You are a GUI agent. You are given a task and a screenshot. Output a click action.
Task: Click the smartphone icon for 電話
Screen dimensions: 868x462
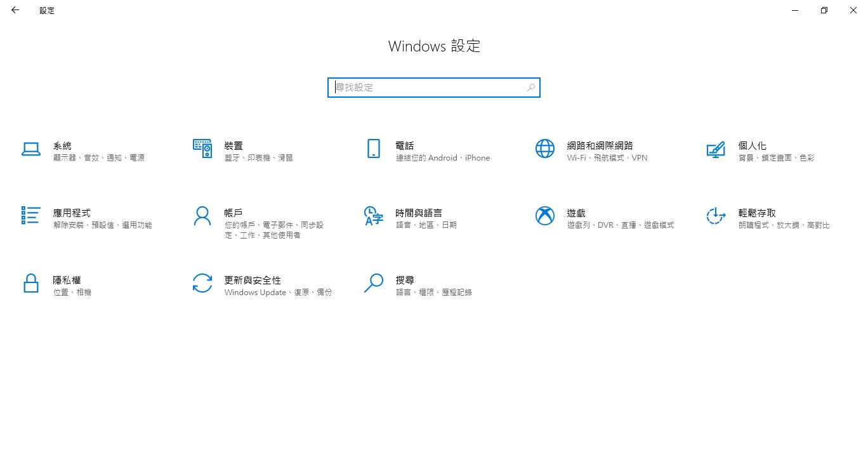[x=374, y=148]
